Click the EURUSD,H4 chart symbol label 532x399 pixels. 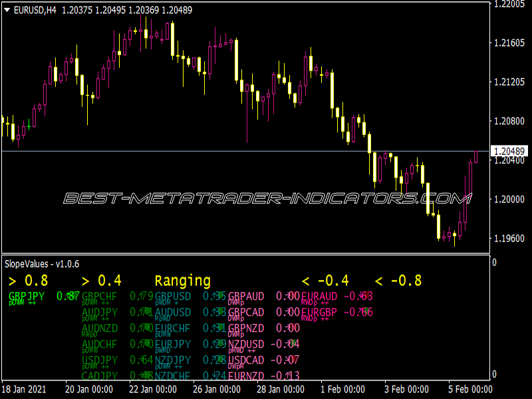(35, 10)
